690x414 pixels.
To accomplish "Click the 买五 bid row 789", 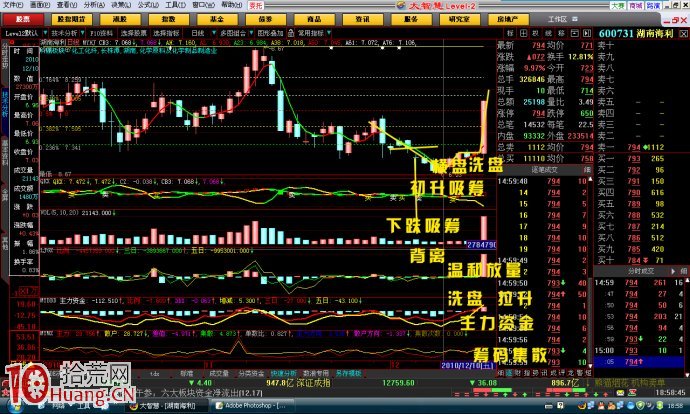I will pos(641,204).
